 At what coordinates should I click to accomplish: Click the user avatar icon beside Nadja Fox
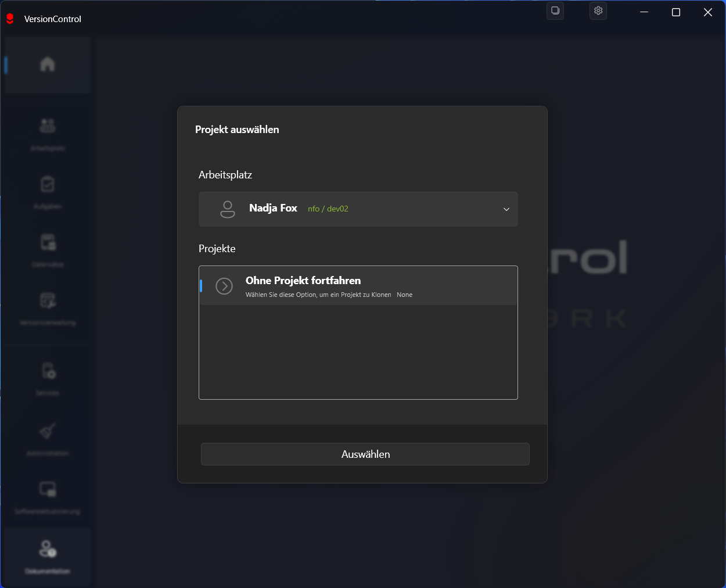[228, 209]
